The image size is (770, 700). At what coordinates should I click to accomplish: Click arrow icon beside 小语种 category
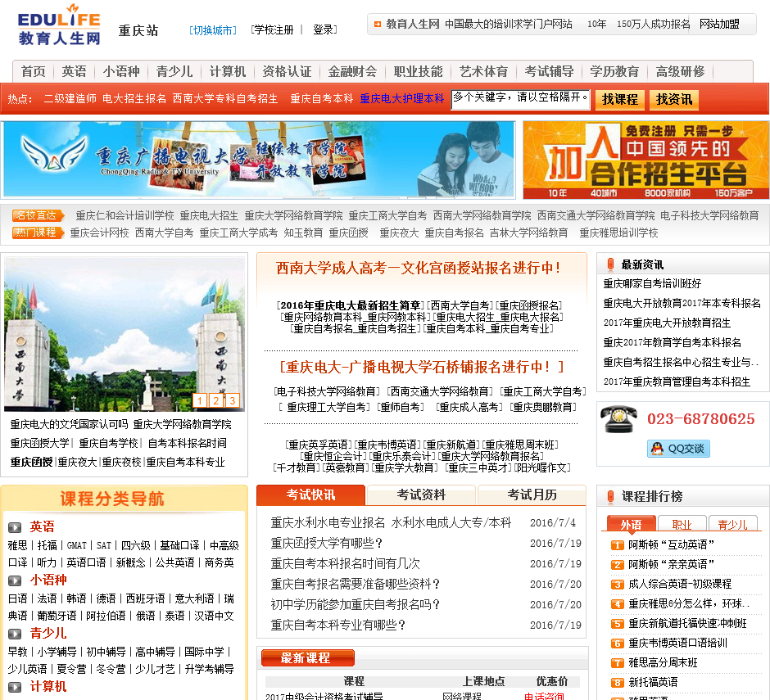point(15,580)
